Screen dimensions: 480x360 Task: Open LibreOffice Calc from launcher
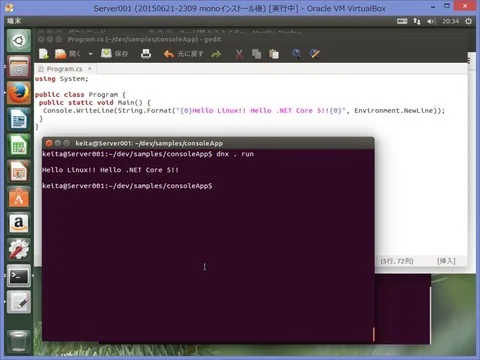click(19, 145)
